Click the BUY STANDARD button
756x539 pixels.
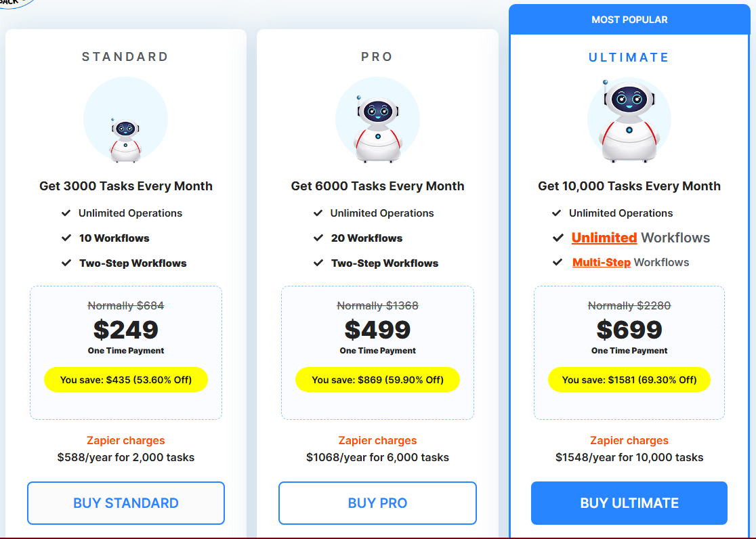tap(126, 503)
